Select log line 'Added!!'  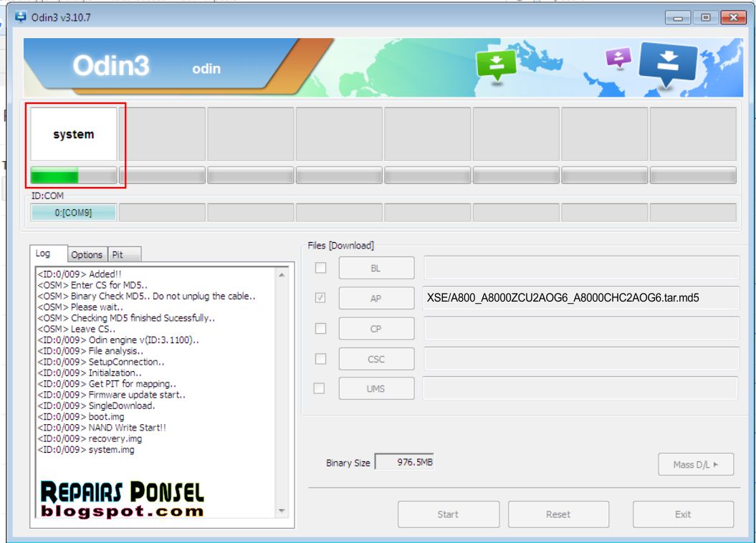pos(80,274)
